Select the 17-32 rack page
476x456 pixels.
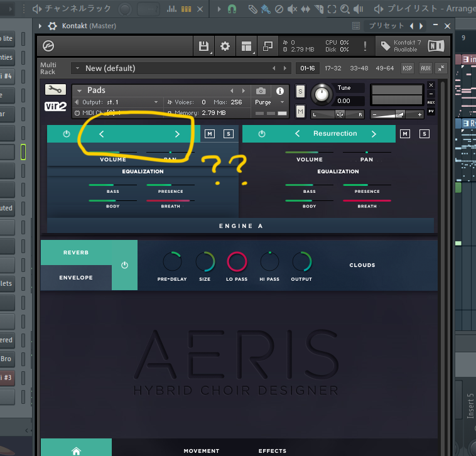[x=333, y=68]
